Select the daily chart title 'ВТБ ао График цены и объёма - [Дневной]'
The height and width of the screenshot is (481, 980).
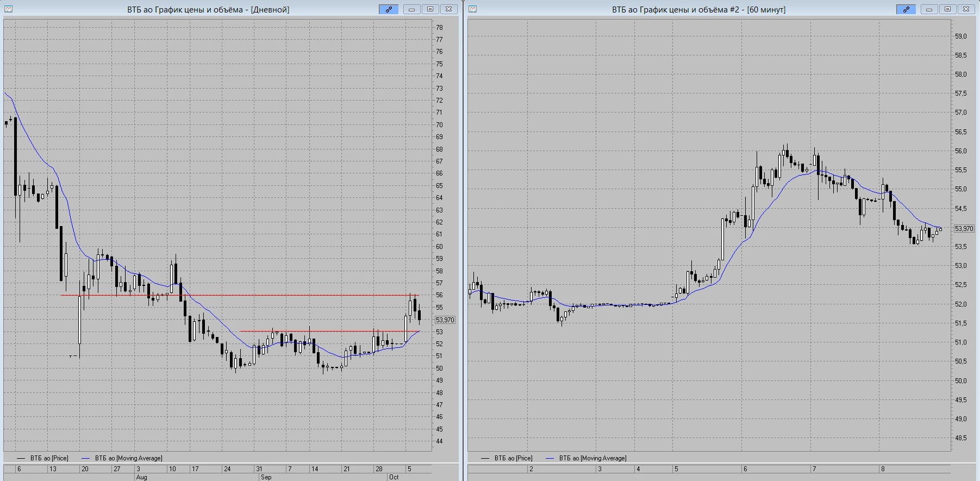click(x=208, y=10)
